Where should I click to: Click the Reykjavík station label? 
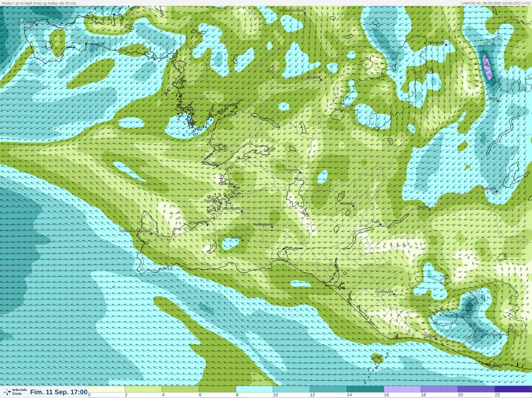[212, 201]
